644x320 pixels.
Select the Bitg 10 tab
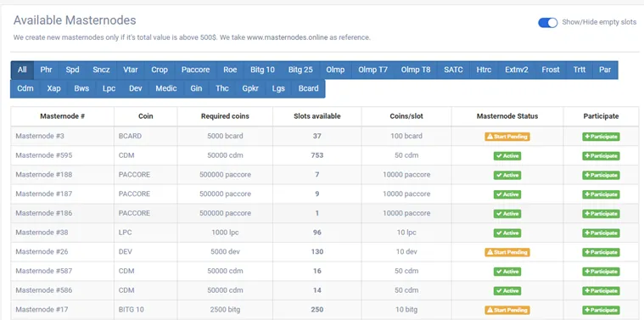point(262,70)
